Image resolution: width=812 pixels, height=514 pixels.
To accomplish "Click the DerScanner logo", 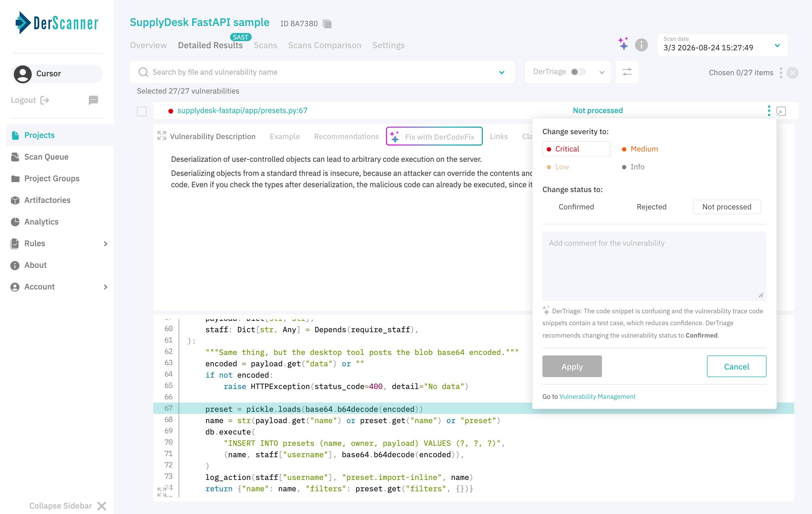I will point(57,23).
